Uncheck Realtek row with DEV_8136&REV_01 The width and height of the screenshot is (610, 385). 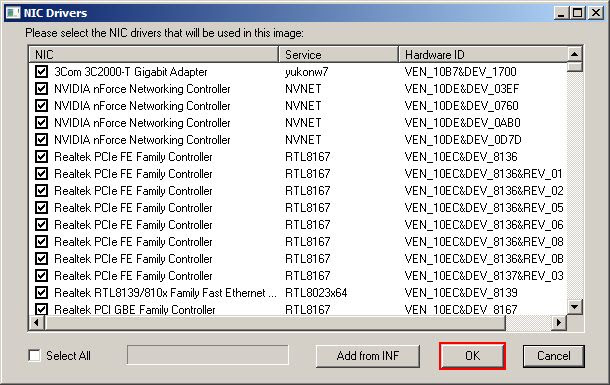tap(41, 173)
